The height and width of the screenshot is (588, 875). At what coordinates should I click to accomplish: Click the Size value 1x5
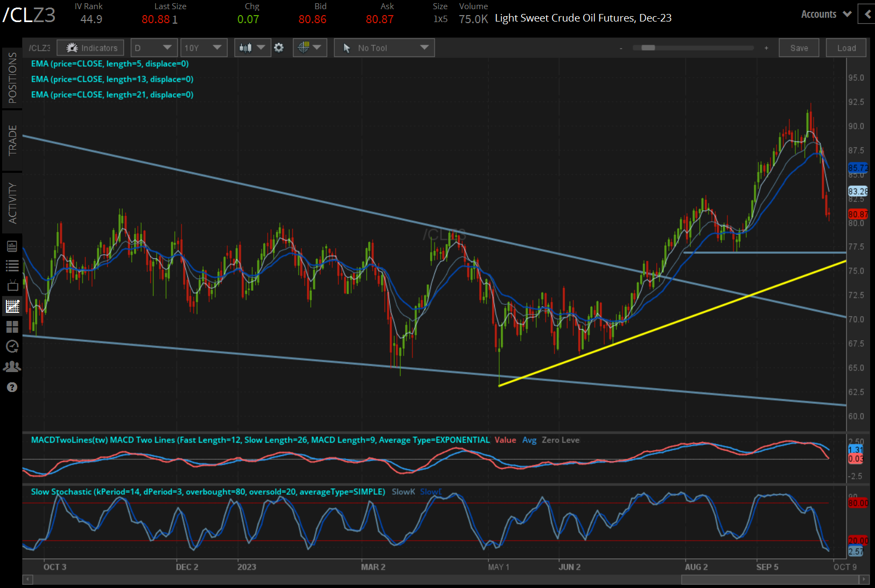[440, 19]
